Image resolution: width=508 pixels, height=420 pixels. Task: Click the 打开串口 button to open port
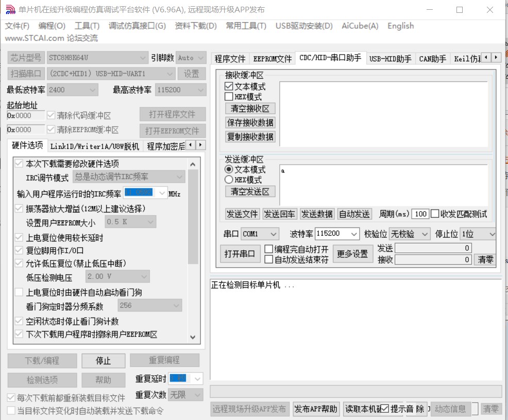pyautogui.click(x=240, y=254)
